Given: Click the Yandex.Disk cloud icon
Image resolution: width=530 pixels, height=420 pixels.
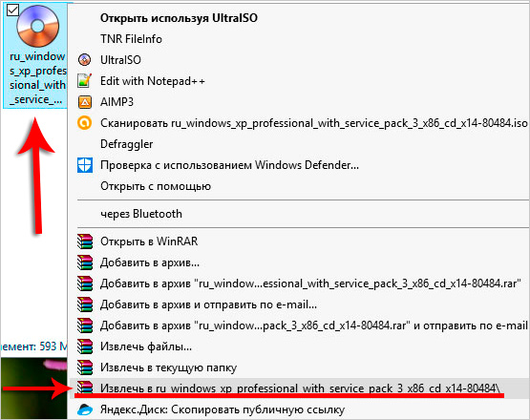Looking at the screenshot, I should tap(84, 409).
